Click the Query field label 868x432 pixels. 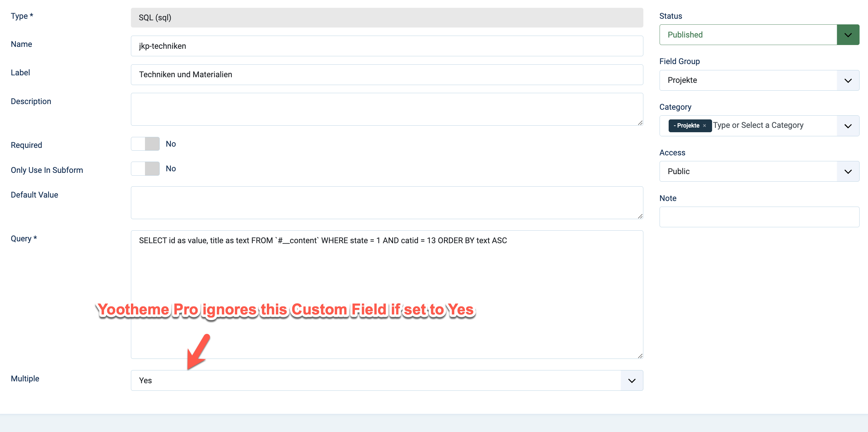click(x=23, y=239)
